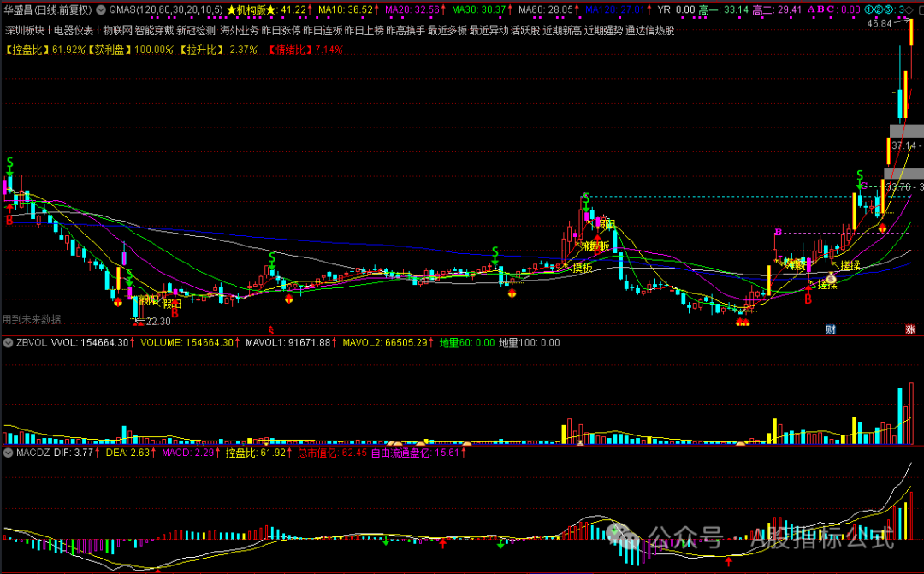Click the 【情绪比】7.14% label
Viewport: 924px width, 574px height.
point(304,50)
